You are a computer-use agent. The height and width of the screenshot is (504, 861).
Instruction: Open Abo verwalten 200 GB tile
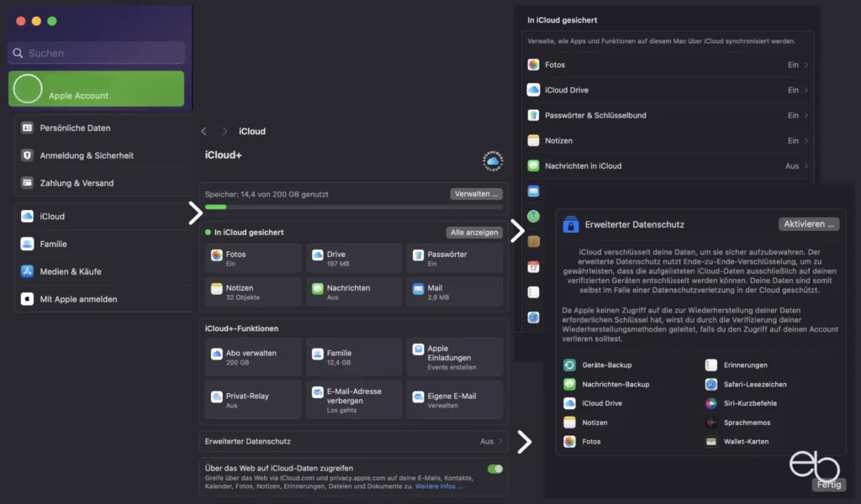tap(253, 357)
